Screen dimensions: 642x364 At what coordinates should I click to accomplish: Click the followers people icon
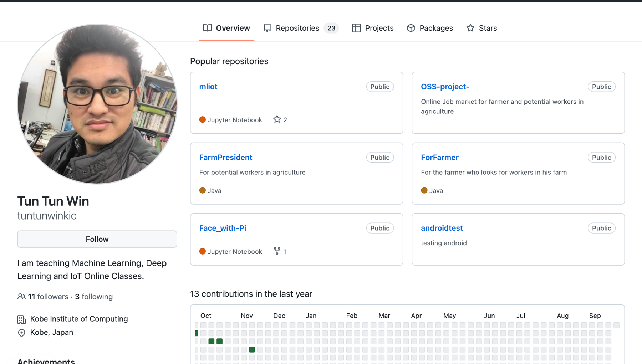click(21, 297)
